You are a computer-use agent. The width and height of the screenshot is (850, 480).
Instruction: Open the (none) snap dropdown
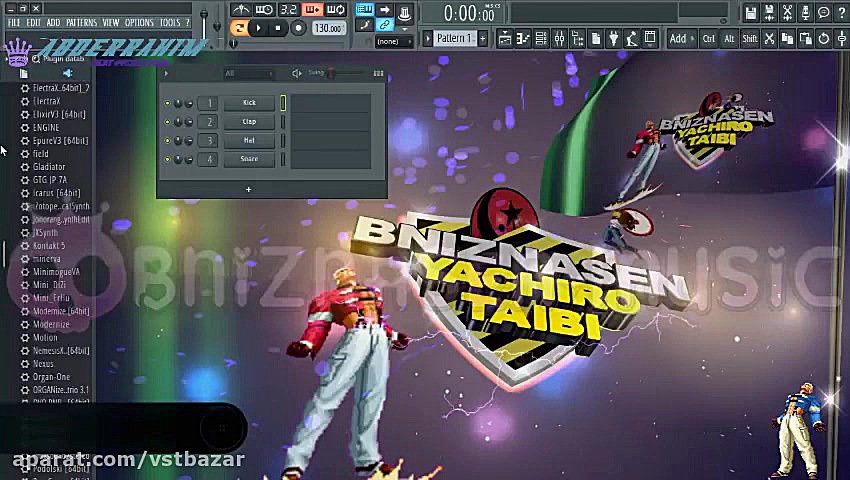coord(394,42)
